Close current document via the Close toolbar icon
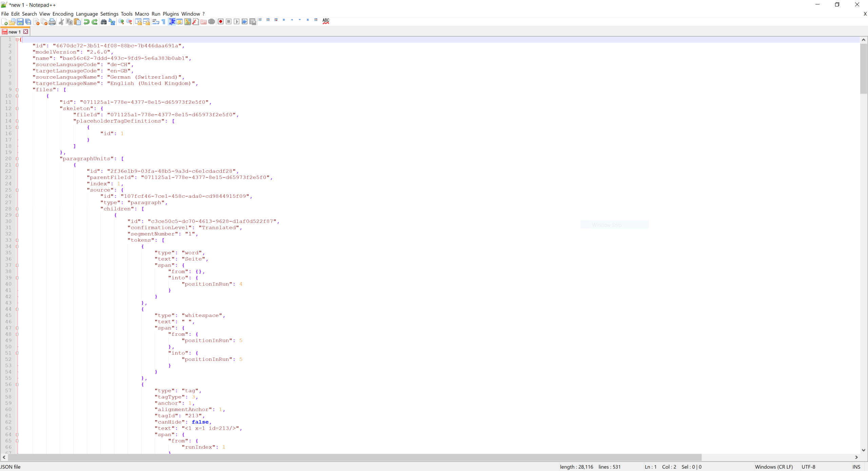The image size is (868, 471). pyautogui.click(x=36, y=22)
